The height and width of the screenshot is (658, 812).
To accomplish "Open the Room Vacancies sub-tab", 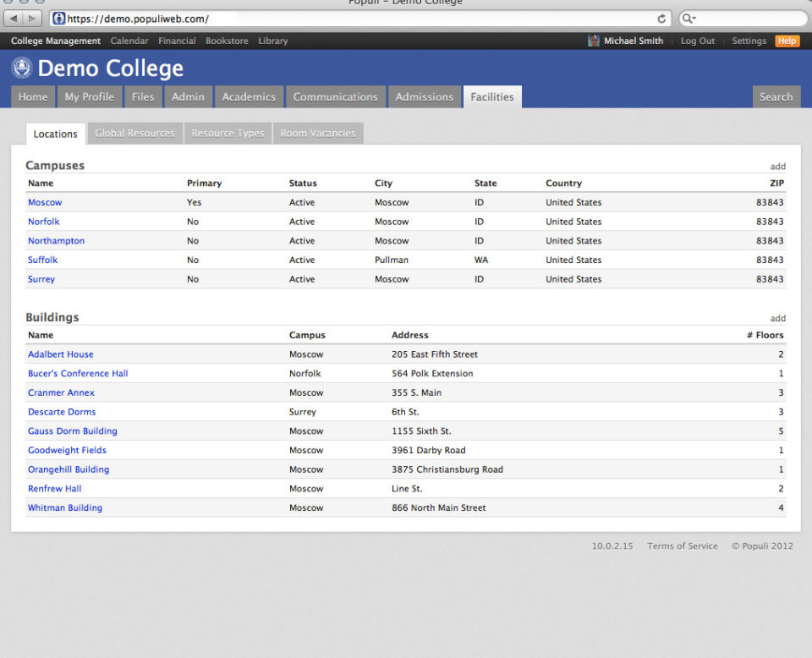I will pos(318,133).
